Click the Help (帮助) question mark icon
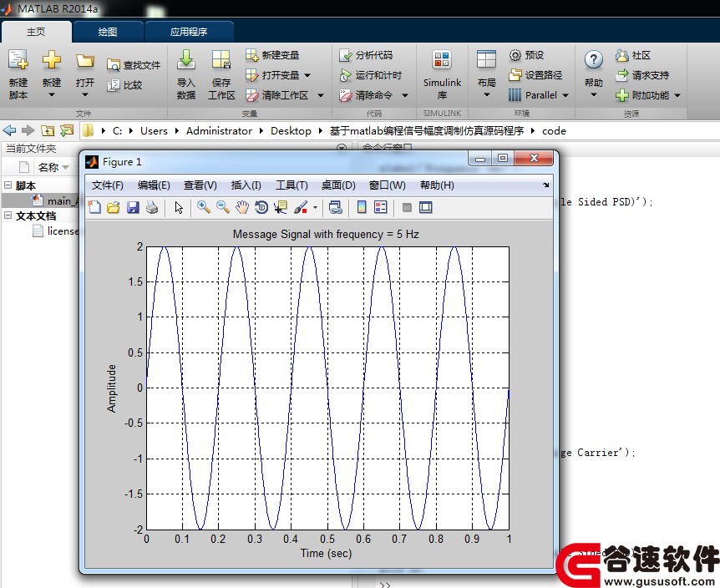The width and height of the screenshot is (720, 588). point(593,60)
